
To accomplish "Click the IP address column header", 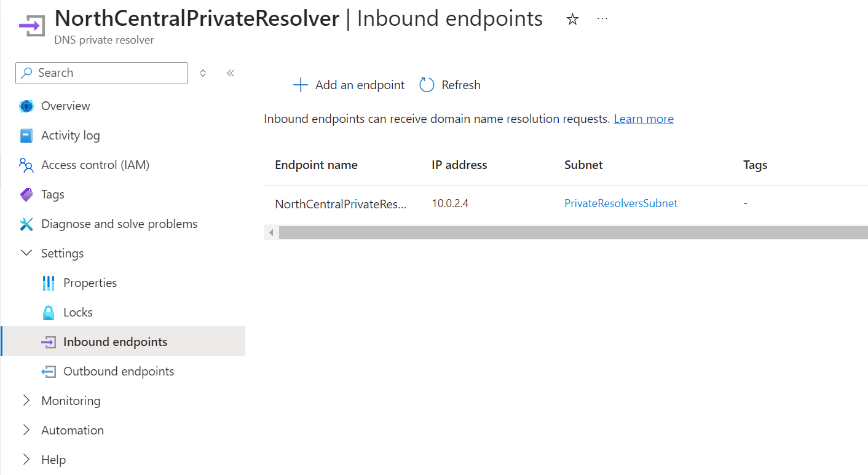I will point(459,165).
